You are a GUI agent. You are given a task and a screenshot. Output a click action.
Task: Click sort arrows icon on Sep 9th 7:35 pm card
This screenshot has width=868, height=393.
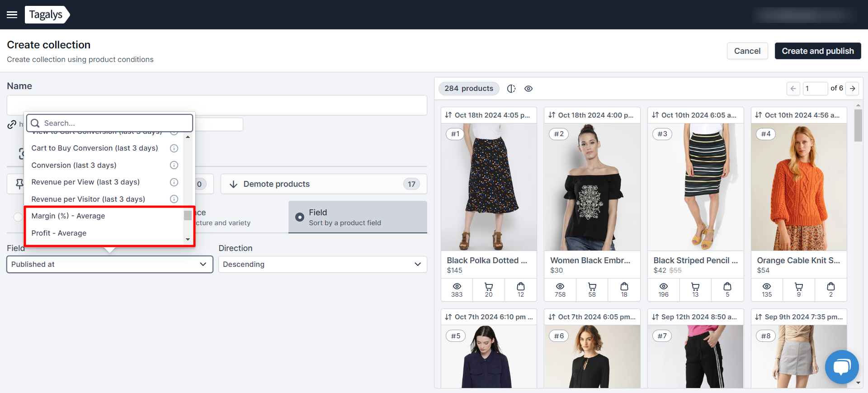coord(759,317)
